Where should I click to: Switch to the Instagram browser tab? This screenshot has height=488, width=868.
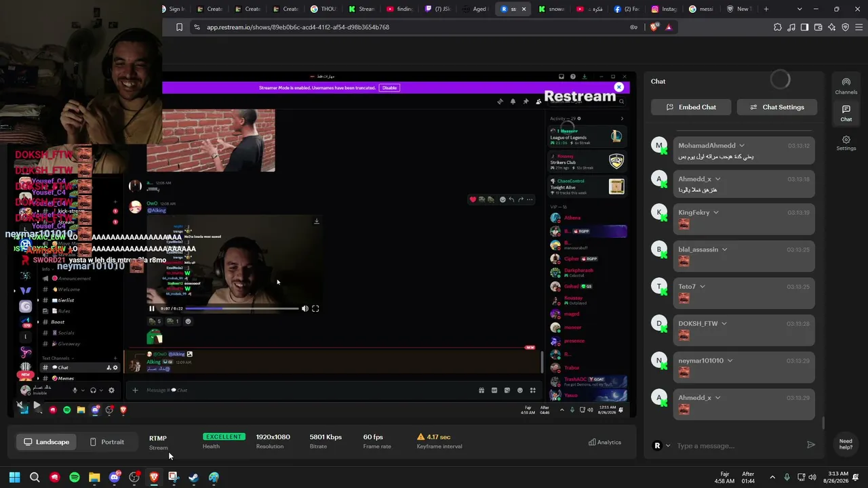click(x=665, y=9)
